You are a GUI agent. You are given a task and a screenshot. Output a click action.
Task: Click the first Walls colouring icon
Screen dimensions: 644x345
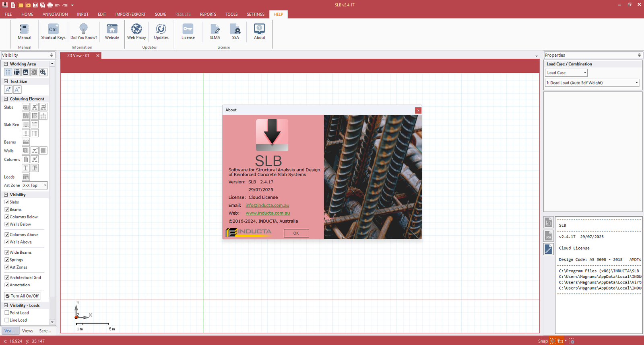(26, 150)
